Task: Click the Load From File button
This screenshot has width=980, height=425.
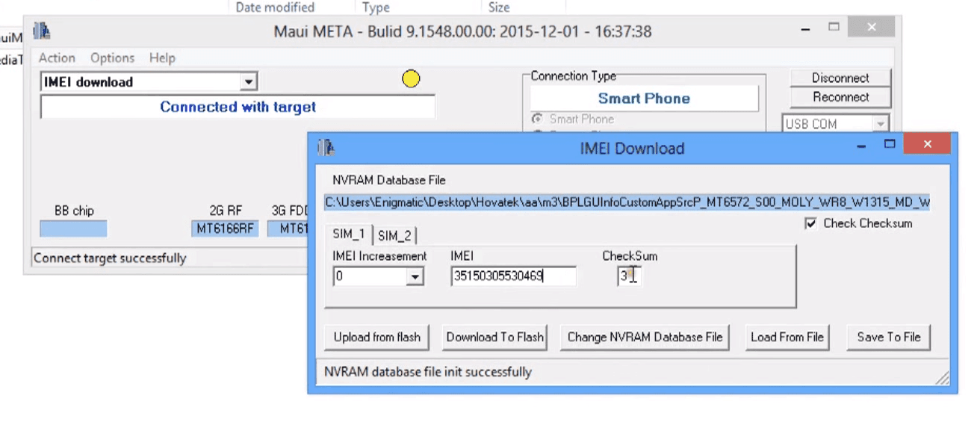Action: point(787,337)
